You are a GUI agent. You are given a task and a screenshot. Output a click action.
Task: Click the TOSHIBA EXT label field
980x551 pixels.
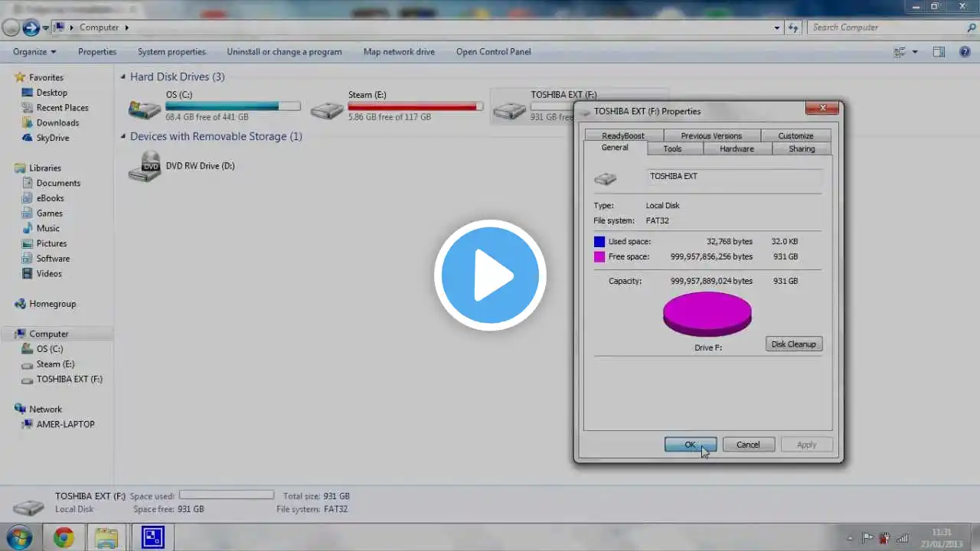pos(734,177)
